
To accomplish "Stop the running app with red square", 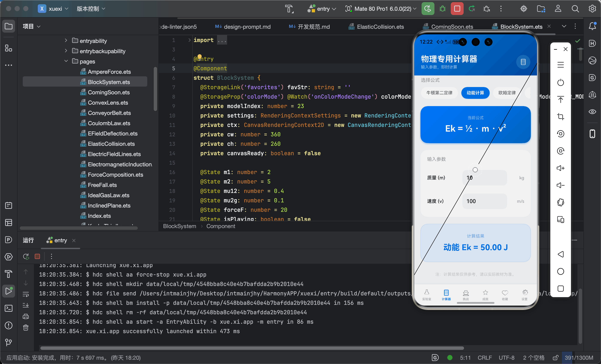I will point(457,9).
